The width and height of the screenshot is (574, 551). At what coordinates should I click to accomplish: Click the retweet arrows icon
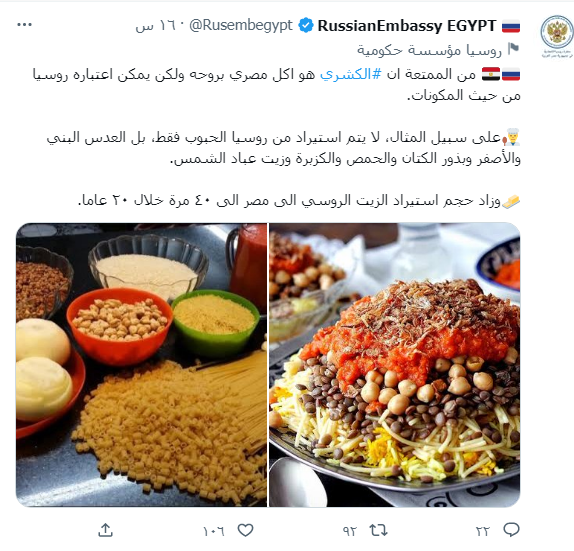click(x=379, y=530)
